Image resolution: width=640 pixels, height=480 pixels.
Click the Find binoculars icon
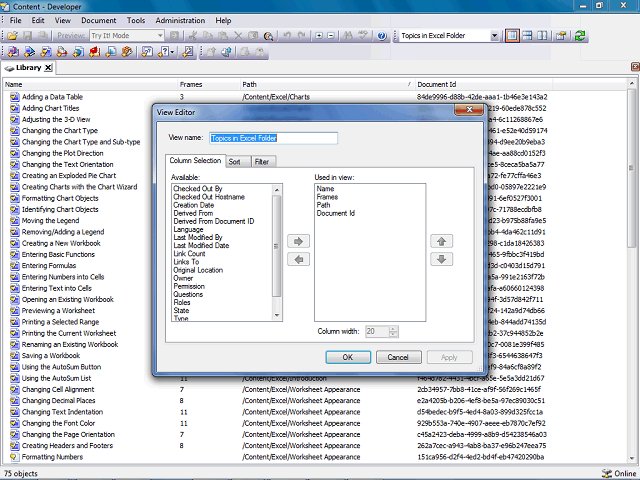(x=348, y=36)
